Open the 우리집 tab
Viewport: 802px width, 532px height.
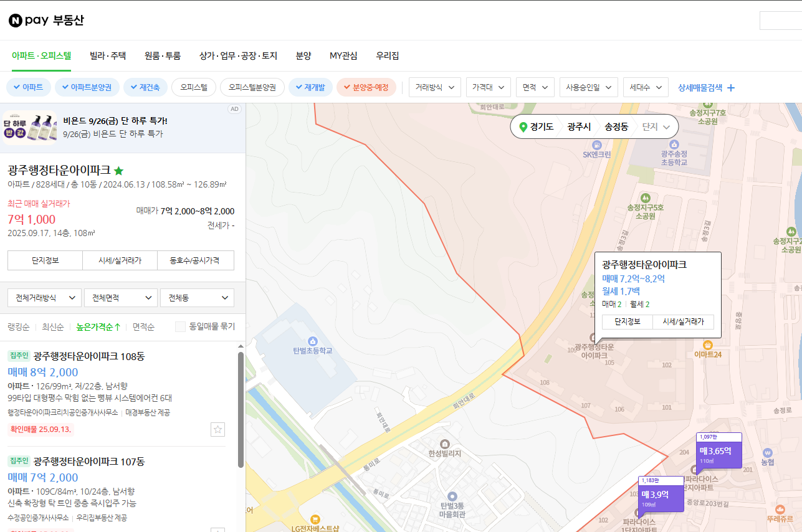coord(387,55)
